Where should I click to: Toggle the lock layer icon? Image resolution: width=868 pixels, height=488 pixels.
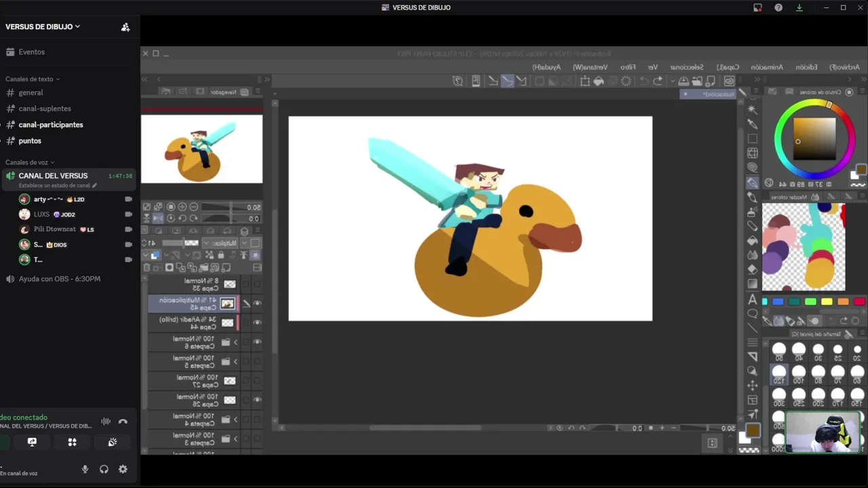click(220, 256)
